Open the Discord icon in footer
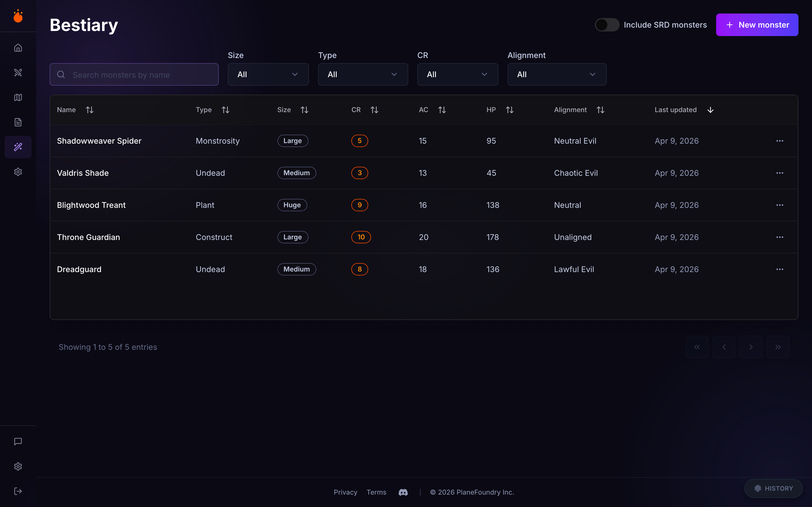Viewport: 812px width, 507px height. [x=403, y=492]
